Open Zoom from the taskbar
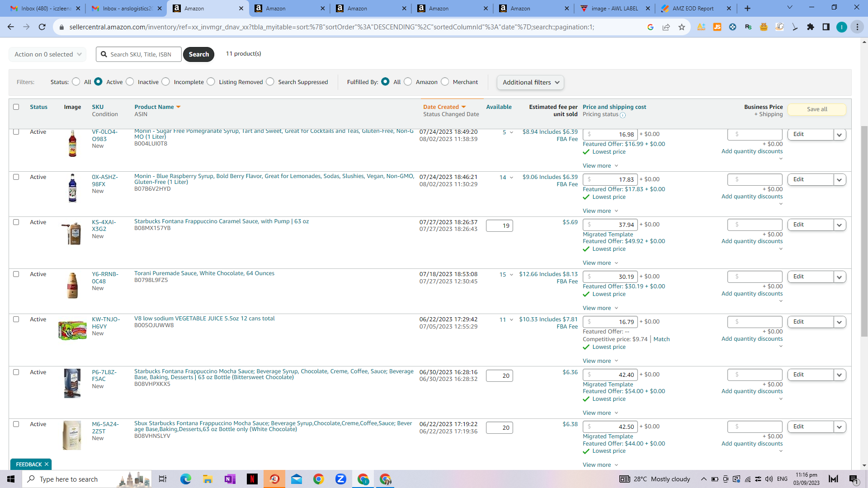 tap(341, 479)
